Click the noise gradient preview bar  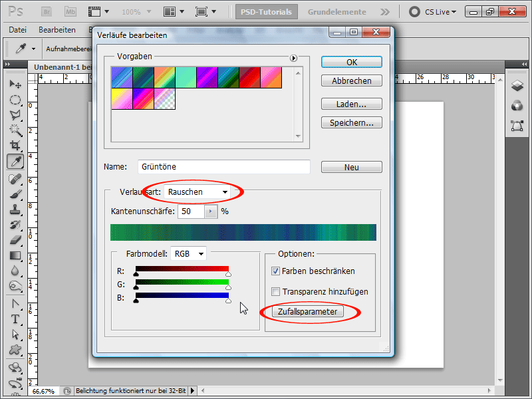point(243,232)
